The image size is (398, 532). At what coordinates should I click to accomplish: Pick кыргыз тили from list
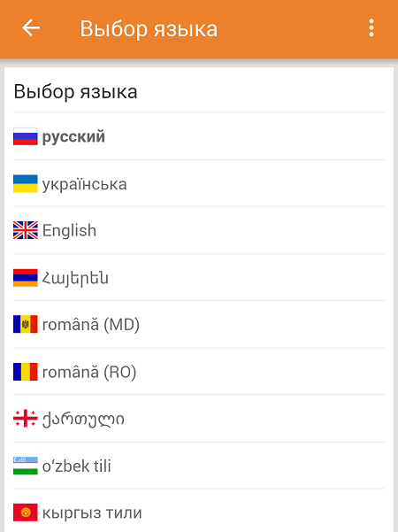[199, 513]
